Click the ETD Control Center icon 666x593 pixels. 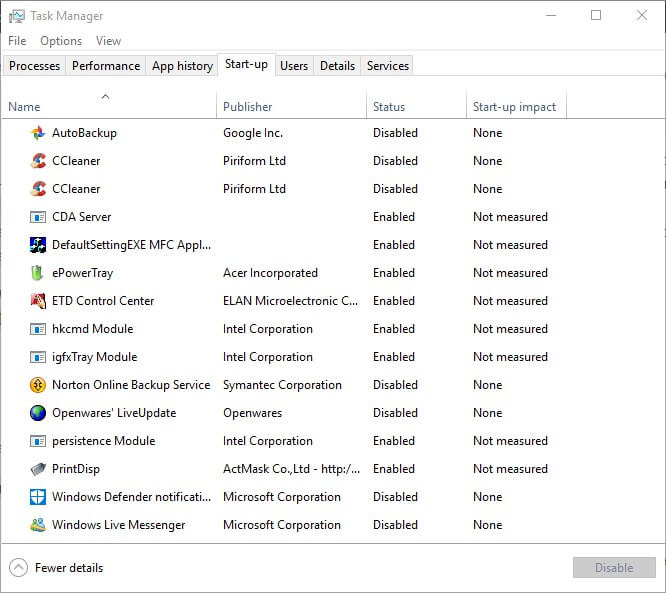(x=38, y=301)
